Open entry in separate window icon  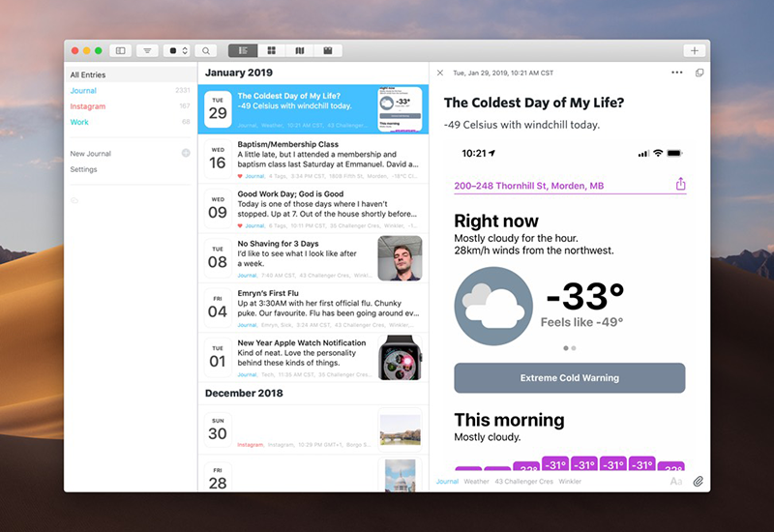pyautogui.click(x=700, y=74)
